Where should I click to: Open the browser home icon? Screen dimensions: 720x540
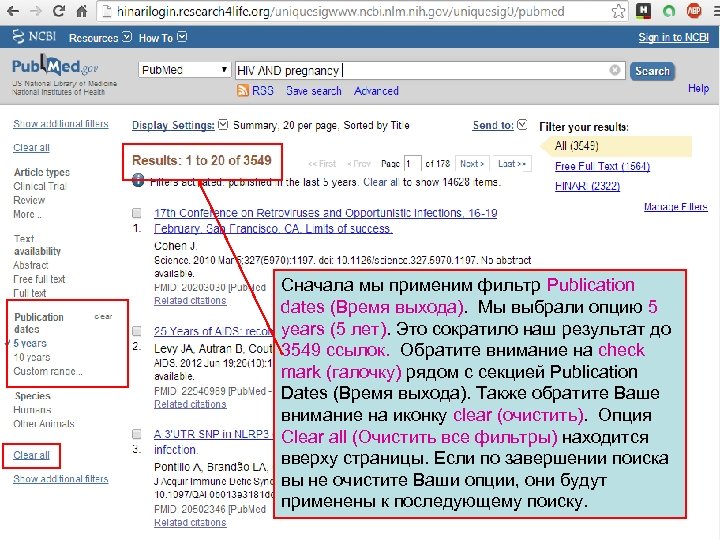click(x=82, y=11)
